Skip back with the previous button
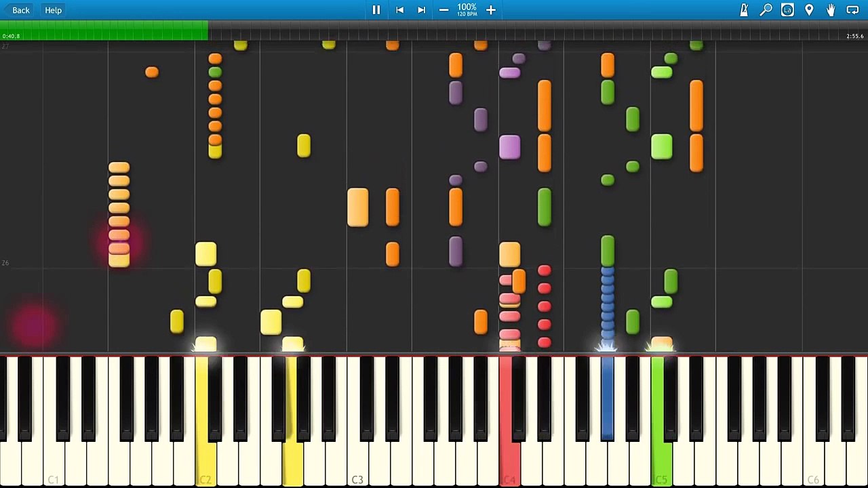Screen dimensions: 868x488 [x=400, y=10]
